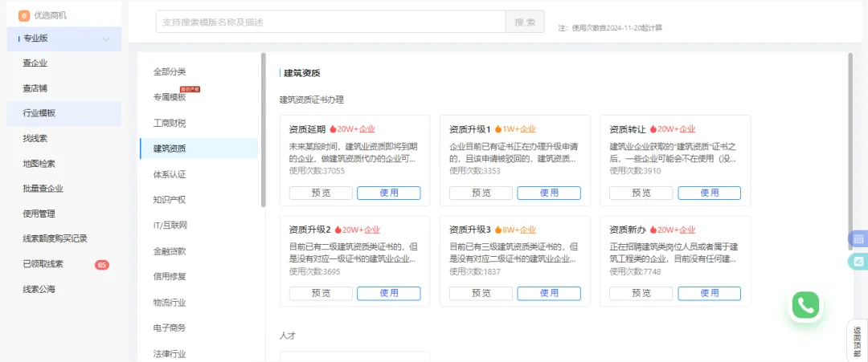Viewport: 868px width, 362px height.
Task: Click the orange fire icon beside 资质升级3
Action: click(x=497, y=230)
